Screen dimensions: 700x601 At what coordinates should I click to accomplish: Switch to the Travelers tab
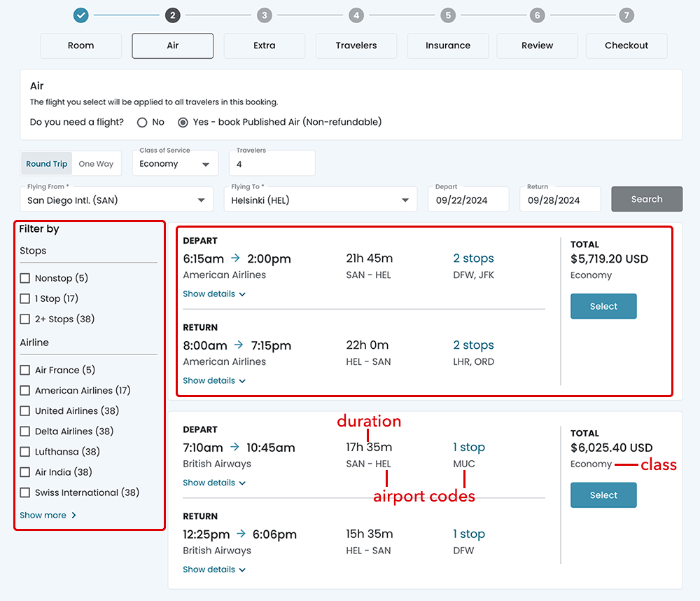[356, 46]
